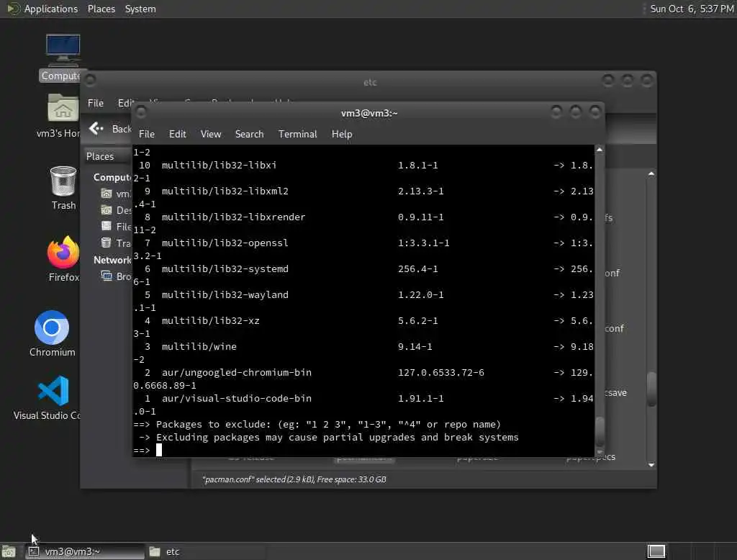Open the terminal File menu

click(147, 134)
